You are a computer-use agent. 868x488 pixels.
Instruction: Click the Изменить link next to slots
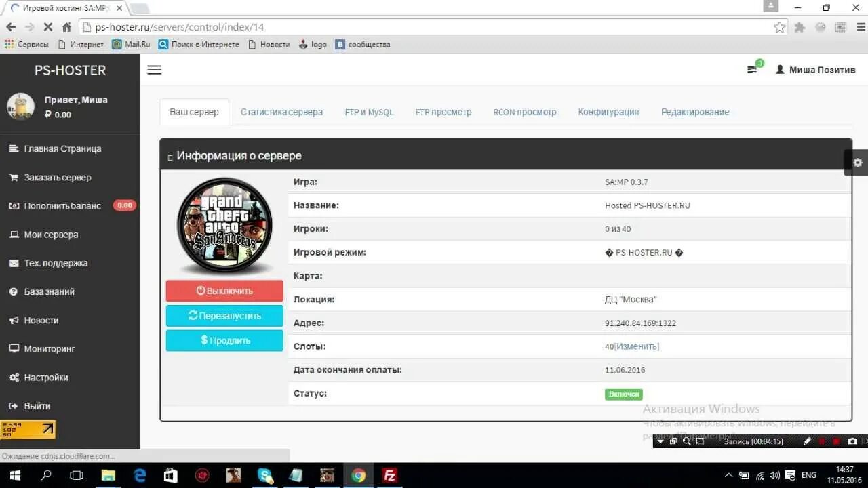click(638, 346)
